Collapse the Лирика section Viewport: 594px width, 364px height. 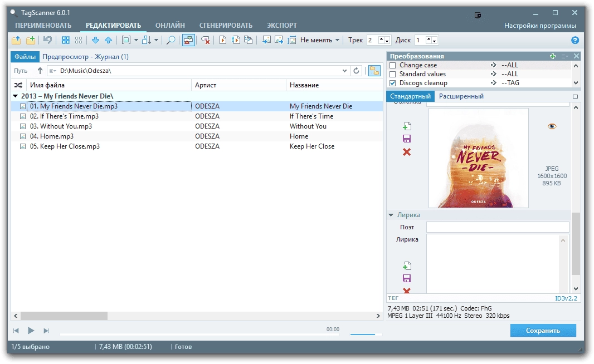pos(391,215)
